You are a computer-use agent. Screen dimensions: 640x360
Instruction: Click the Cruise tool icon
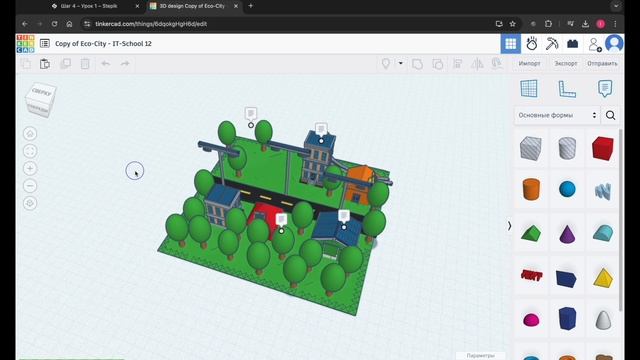pos(497,64)
